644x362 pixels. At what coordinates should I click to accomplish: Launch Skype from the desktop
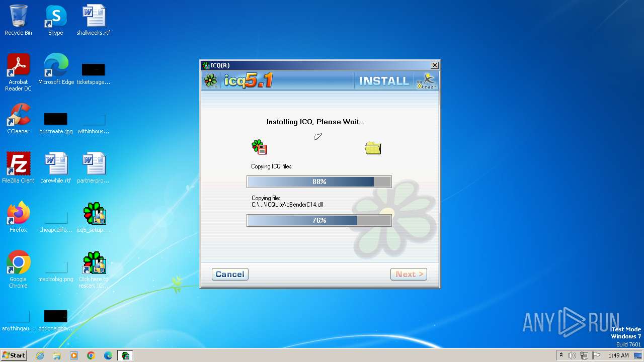click(x=55, y=20)
